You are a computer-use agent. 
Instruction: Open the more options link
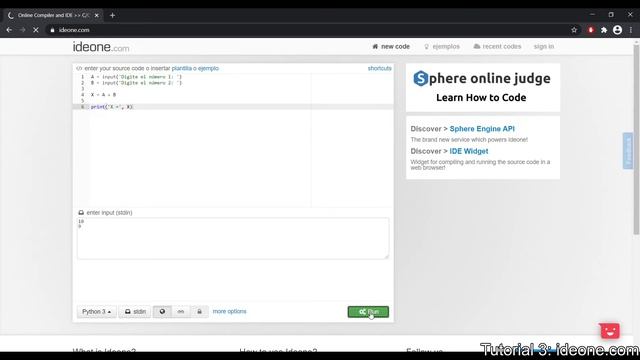point(229,311)
